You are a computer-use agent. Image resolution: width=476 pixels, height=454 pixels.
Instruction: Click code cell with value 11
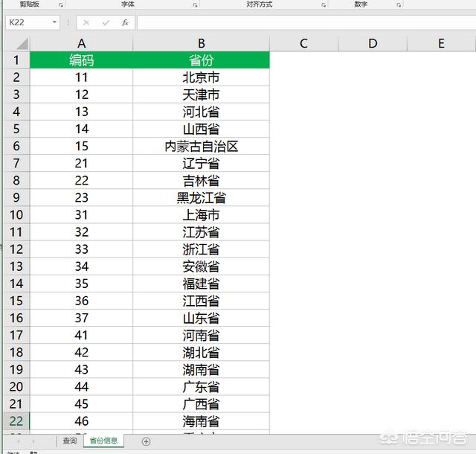coord(81,77)
